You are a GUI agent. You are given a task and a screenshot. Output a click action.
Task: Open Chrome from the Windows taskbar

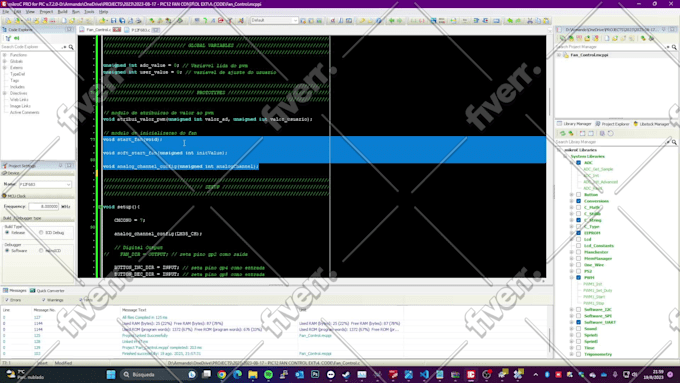222,374
